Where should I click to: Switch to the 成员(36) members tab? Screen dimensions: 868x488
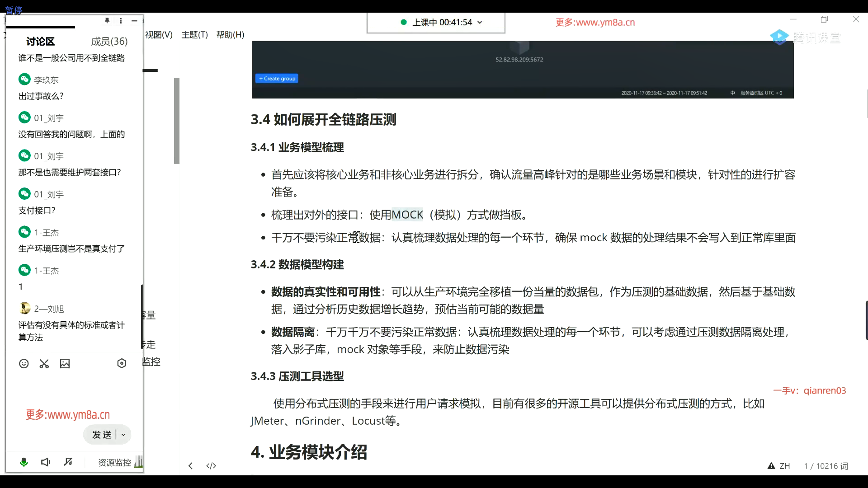point(109,42)
